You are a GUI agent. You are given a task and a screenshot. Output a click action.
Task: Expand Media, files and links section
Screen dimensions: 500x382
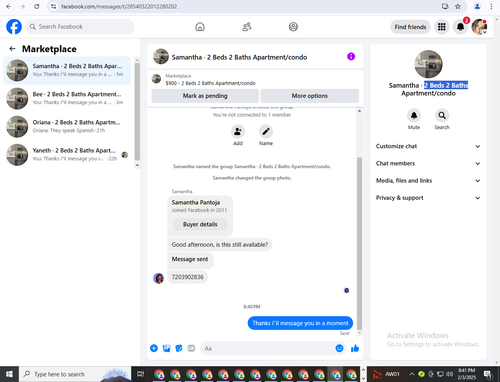[428, 181]
